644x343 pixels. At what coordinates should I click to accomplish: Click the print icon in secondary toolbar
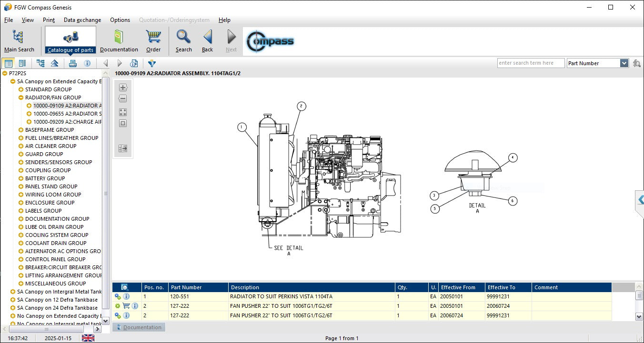coord(72,63)
